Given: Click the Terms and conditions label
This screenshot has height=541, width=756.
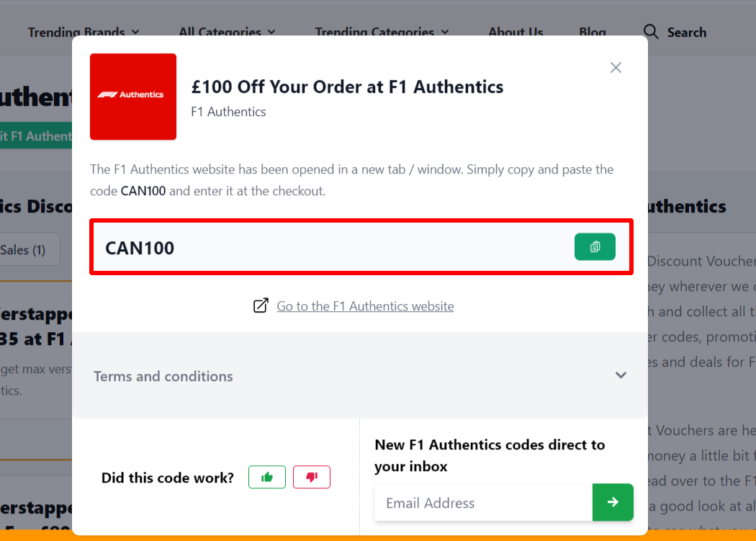Looking at the screenshot, I should pyautogui.click(x=163, y=376).
